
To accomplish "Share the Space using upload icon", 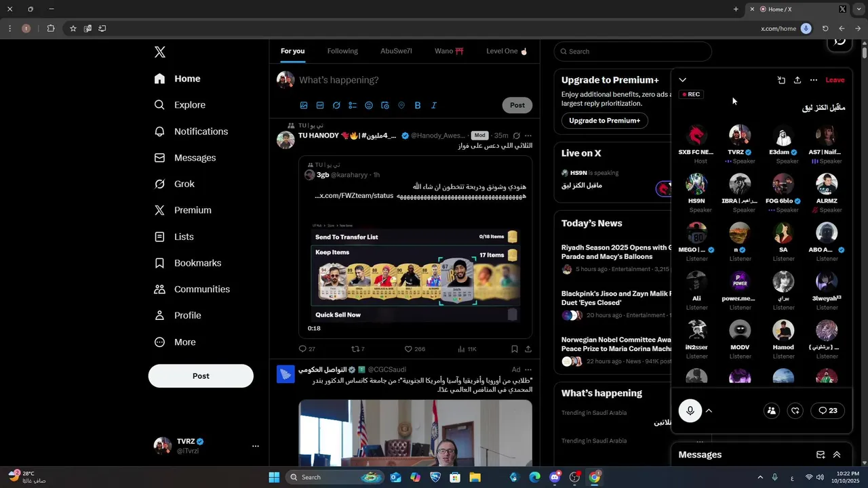I will point(797,80).
